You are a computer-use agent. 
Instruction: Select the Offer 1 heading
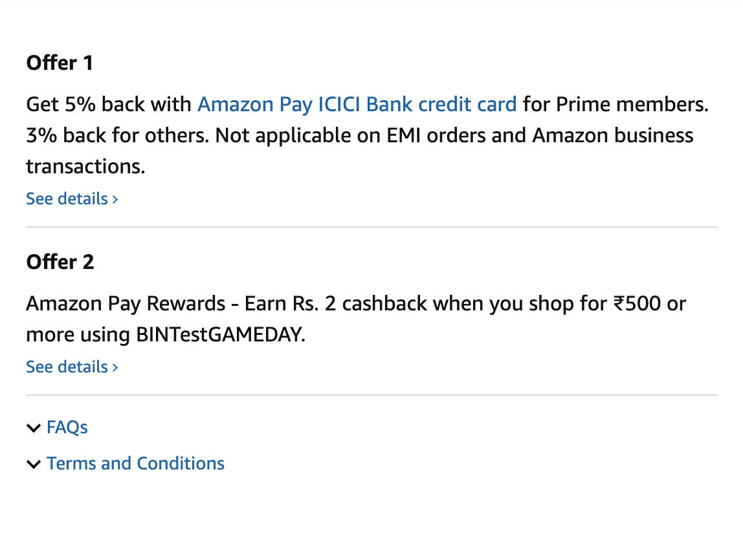[x=60, y=63]
